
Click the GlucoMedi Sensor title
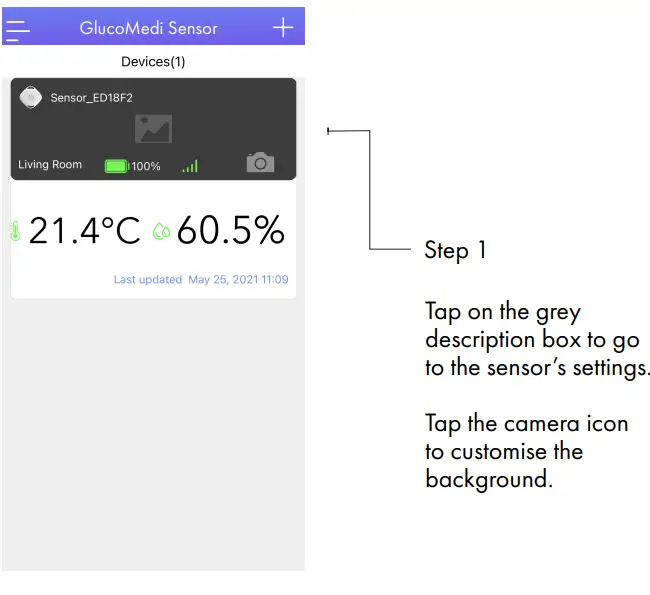tap(148, 28)
